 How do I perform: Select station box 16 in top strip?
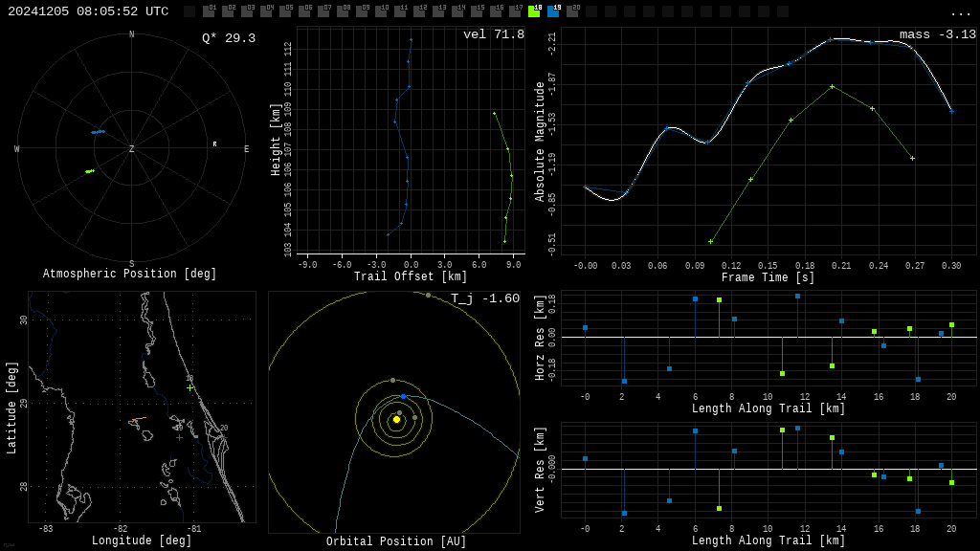[x=496, y=11]
